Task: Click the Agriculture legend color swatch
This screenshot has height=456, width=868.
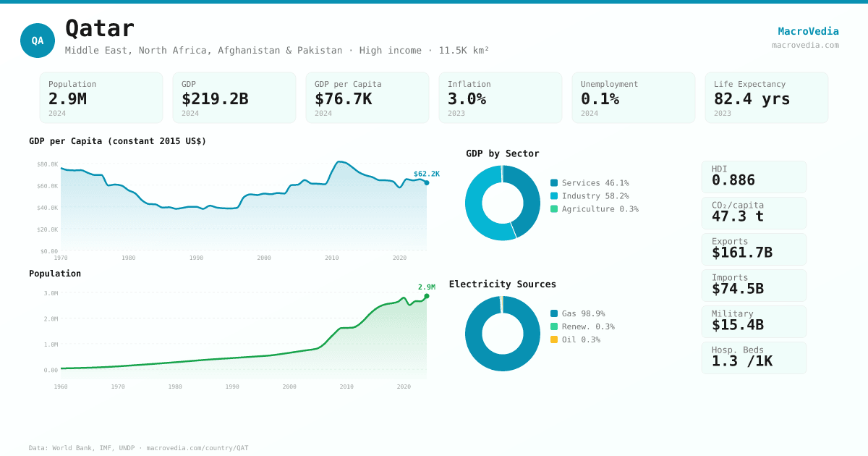Action: 554,209
